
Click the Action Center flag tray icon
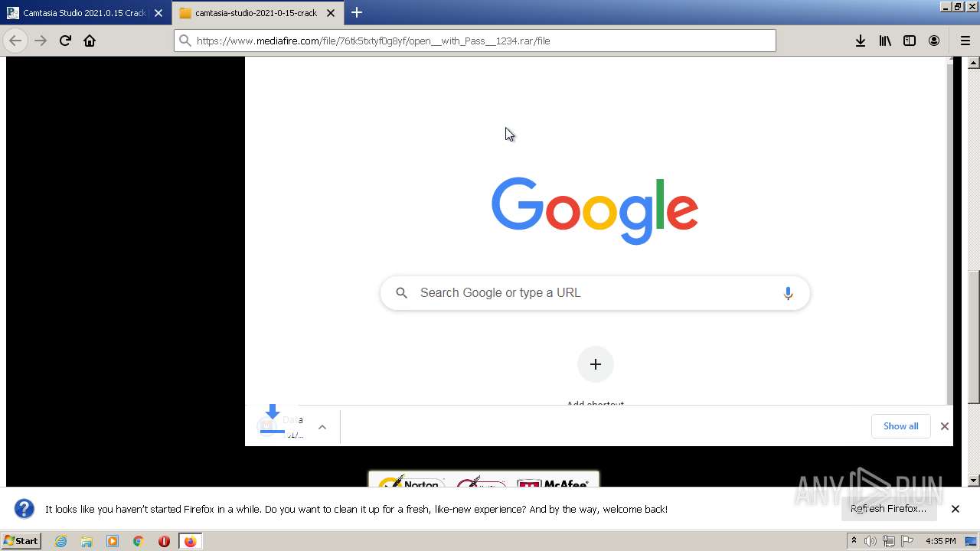point(907,541)
